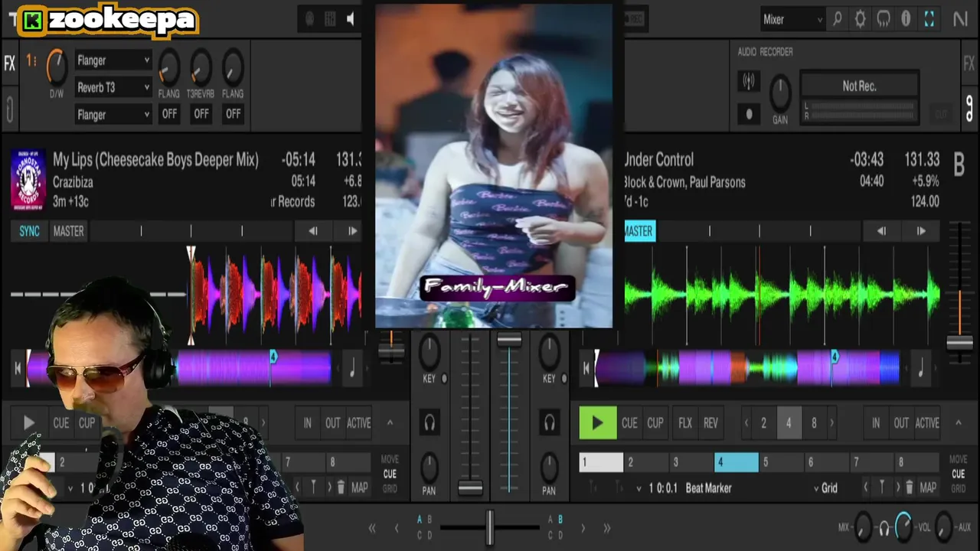Show larger loop sizes on Deck B
Image resolution: width=980 pixels, height=551 pixels.
831,423
